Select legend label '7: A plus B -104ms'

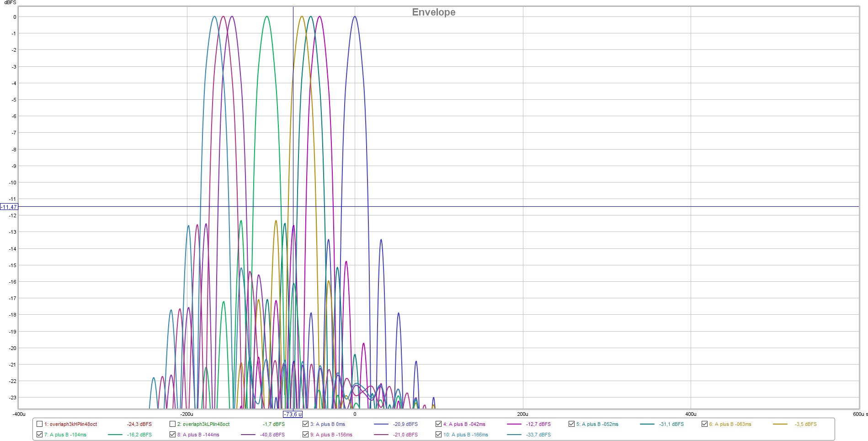coord(65,435)
